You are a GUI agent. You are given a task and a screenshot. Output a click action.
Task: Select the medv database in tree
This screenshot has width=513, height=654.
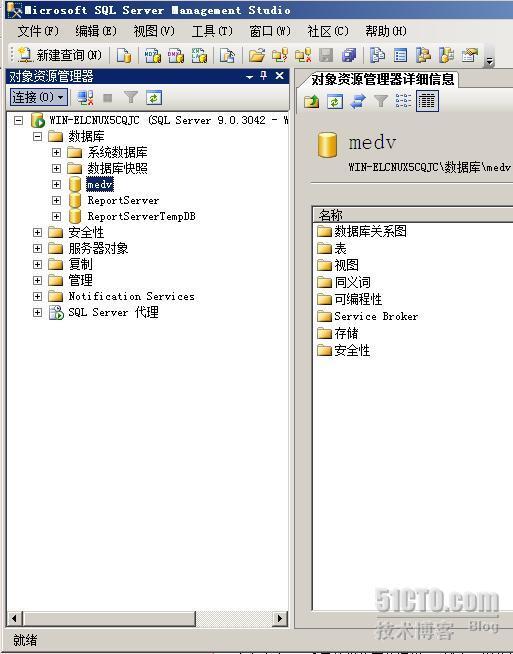pos(100,184)
